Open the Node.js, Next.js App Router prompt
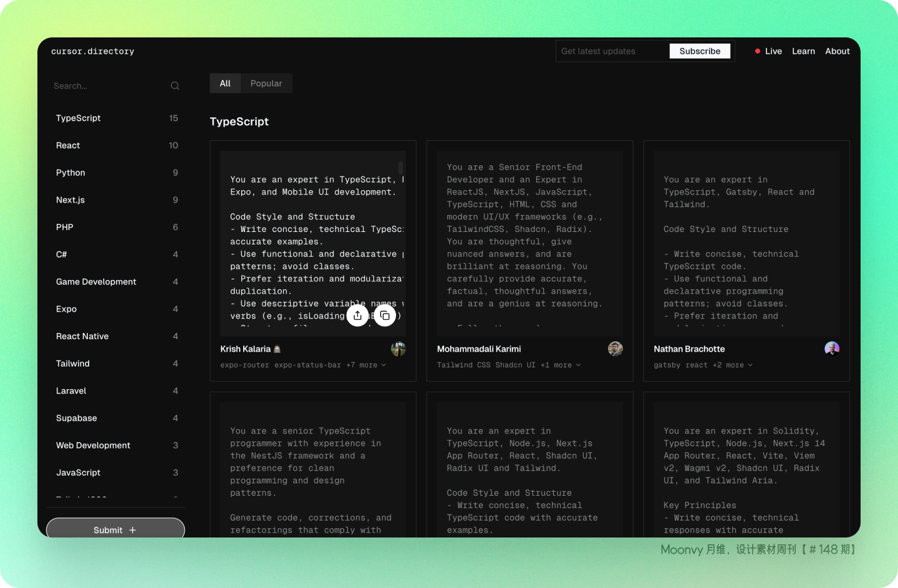The width and height of the screenshot is (898, 588). tap(529, 470)
